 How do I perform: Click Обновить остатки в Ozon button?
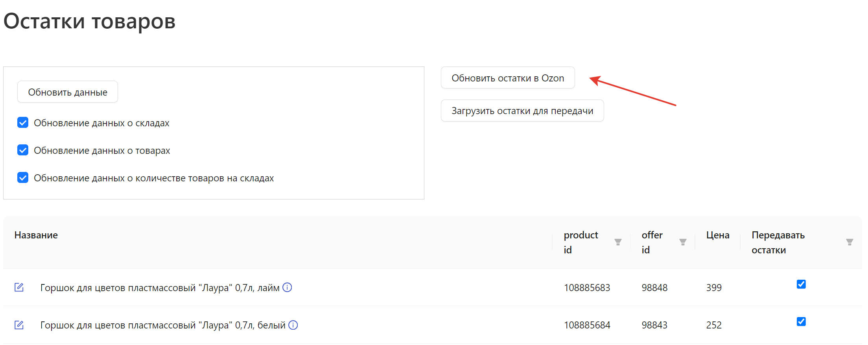[507, 78]
